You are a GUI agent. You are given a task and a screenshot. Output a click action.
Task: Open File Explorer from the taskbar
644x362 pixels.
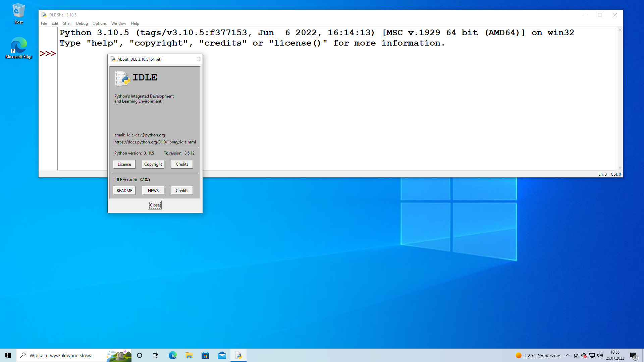pyautogui.click(x=189, y=355)
